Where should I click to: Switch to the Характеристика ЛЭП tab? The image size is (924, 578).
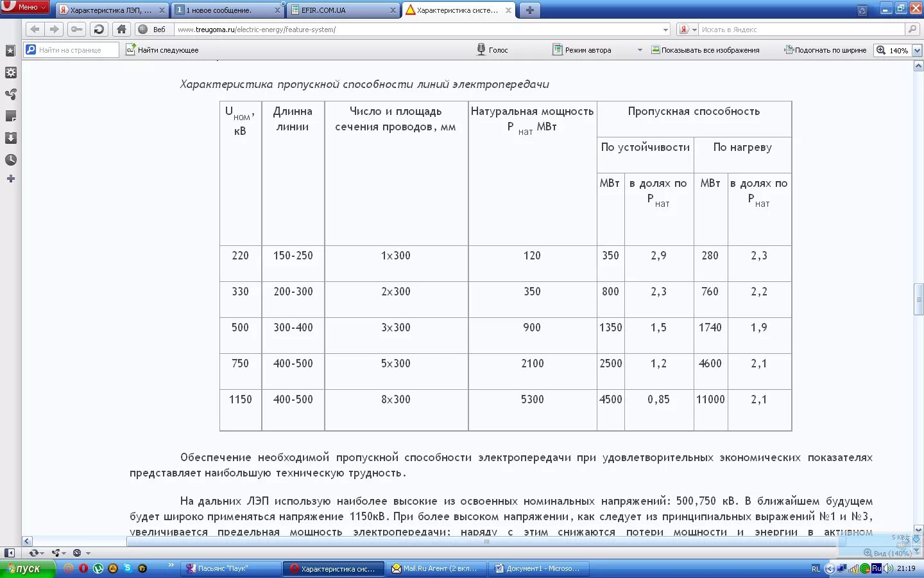pos(111,10)
